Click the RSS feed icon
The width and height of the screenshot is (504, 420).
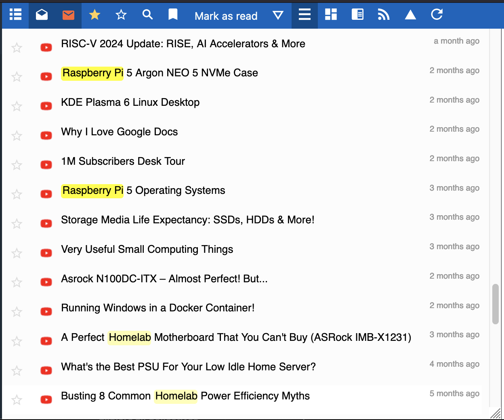[x=384, y=15]
